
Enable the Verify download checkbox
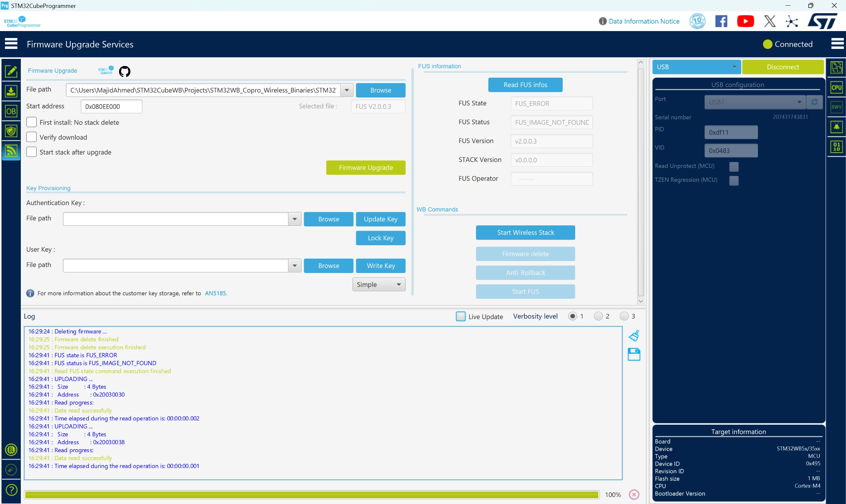pos(32,137)
